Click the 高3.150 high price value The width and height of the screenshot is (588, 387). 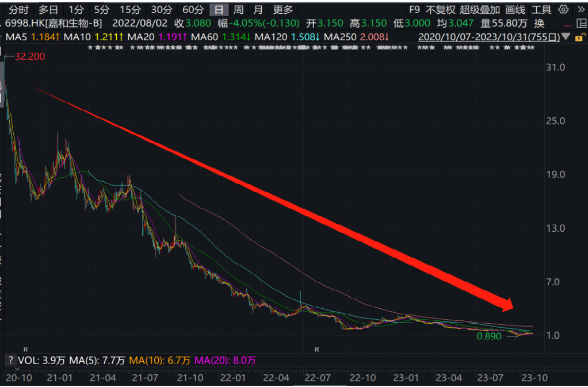[368, 24]
